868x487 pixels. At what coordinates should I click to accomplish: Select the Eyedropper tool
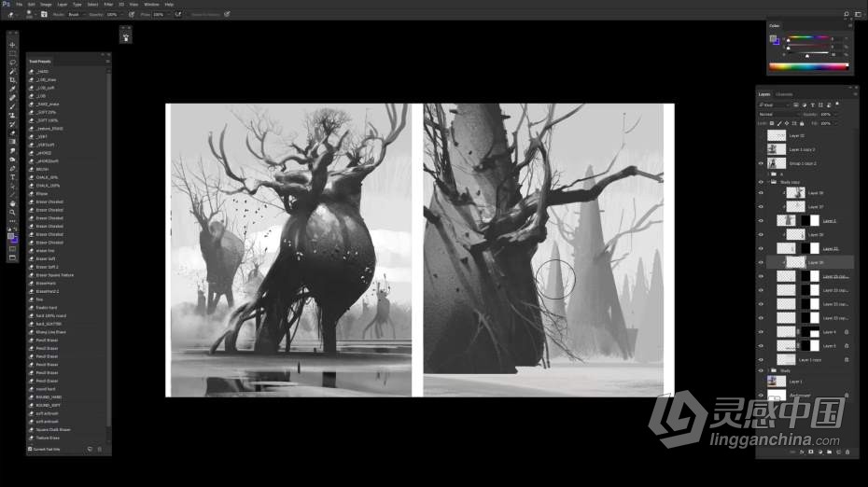point(13,90)
